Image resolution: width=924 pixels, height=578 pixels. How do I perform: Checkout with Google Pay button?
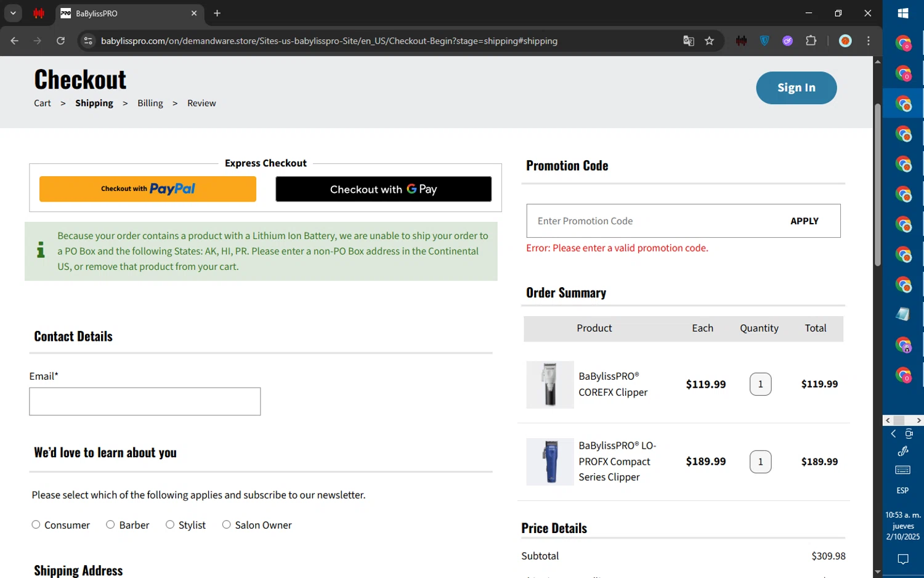point(383,189)
